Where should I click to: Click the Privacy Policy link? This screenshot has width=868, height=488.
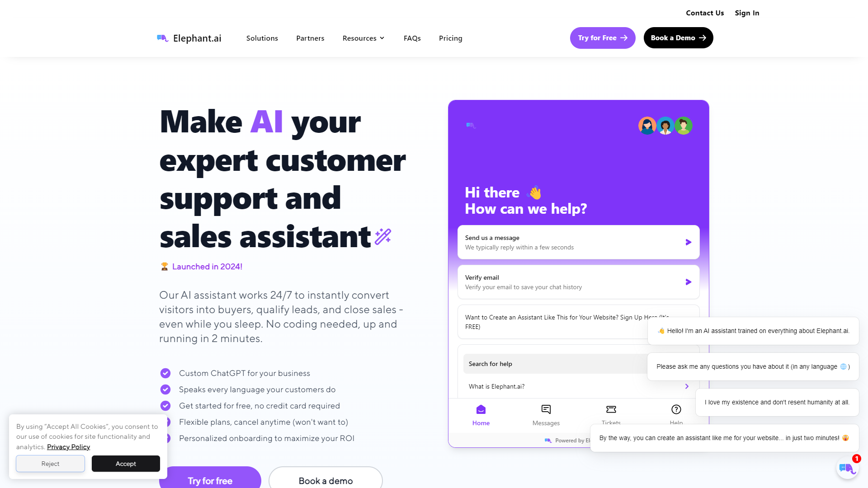click(x=68, y=446)
